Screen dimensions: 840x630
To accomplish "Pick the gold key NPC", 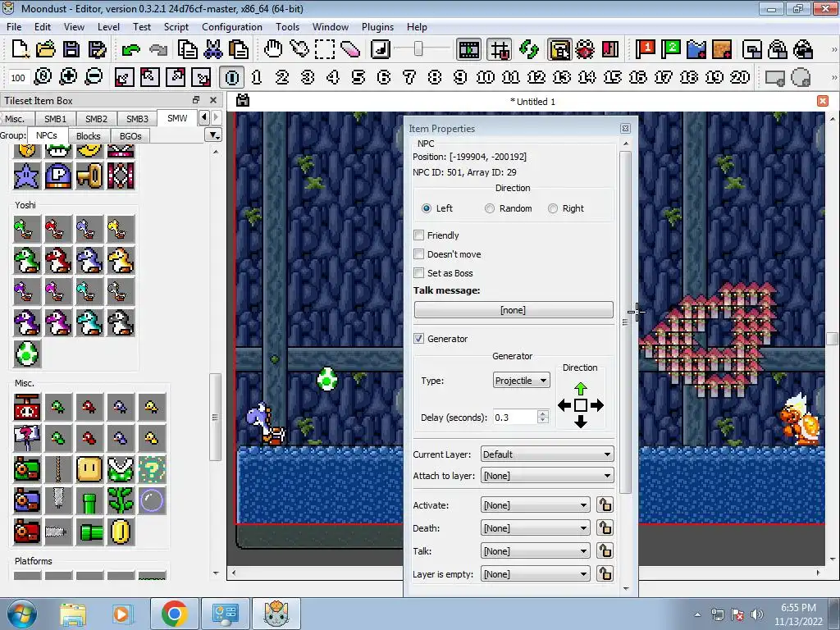I will coord(89,176).
